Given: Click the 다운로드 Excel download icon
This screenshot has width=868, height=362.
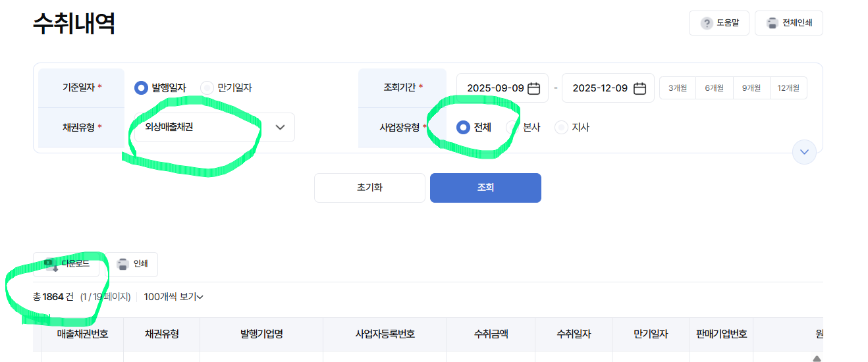Looking at the screenshot, I should [x=51, y=264].
